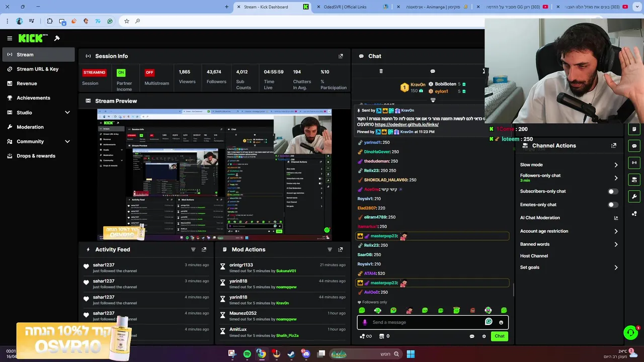The image size is (644, 362).
Task: Open a new browser tab
Action: tap(226, 7)
